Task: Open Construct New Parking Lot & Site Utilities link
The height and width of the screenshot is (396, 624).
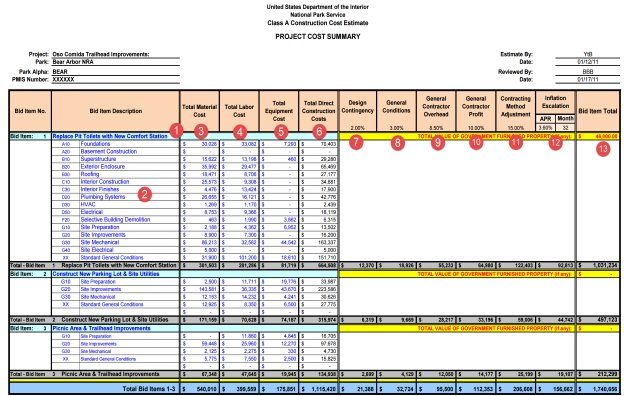Action: [x=106, y=274]
